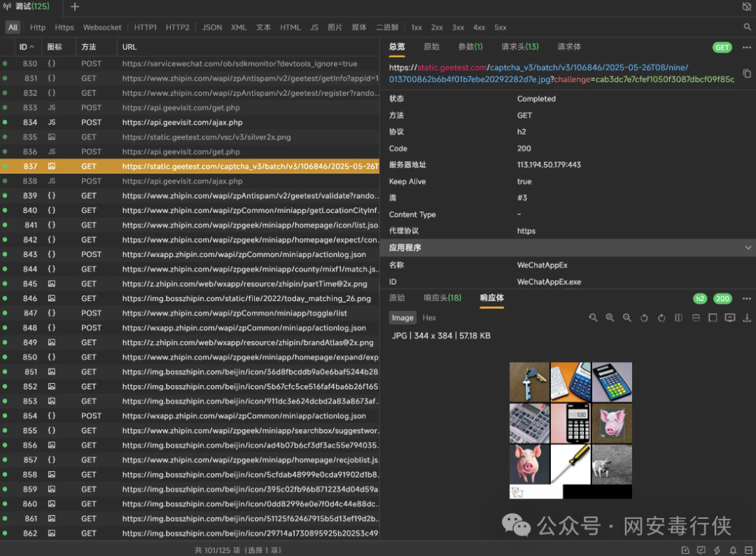This screenshot has width=756, height=556.
Task: Click the icon at the top-right window corner
Action: [747, 7]
